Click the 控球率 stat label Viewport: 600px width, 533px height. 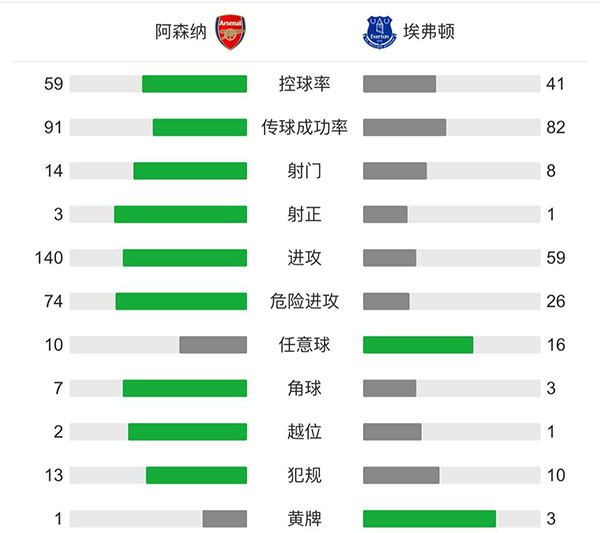(x=304, y=84)
